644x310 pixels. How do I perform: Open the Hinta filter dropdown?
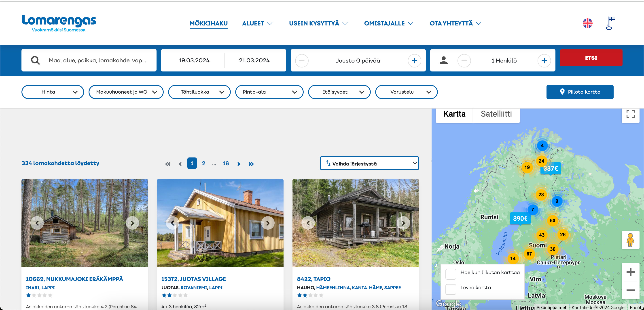coord(53,92)
